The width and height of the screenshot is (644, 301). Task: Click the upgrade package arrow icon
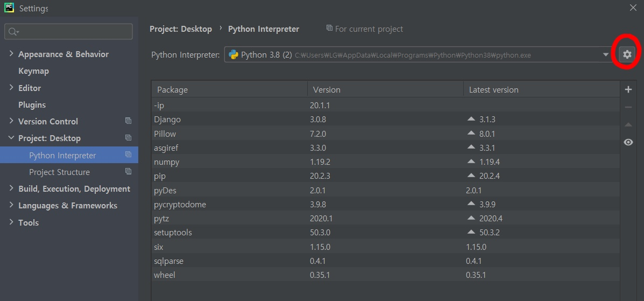628,124
